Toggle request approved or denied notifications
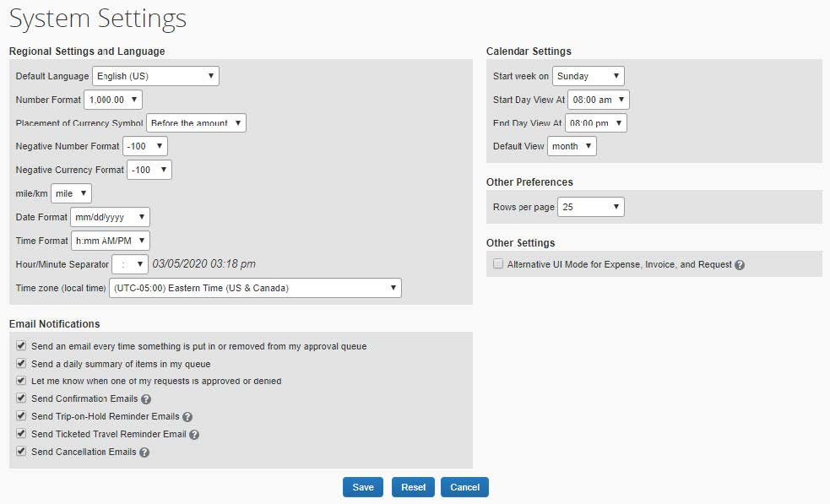 coord(20,381)
